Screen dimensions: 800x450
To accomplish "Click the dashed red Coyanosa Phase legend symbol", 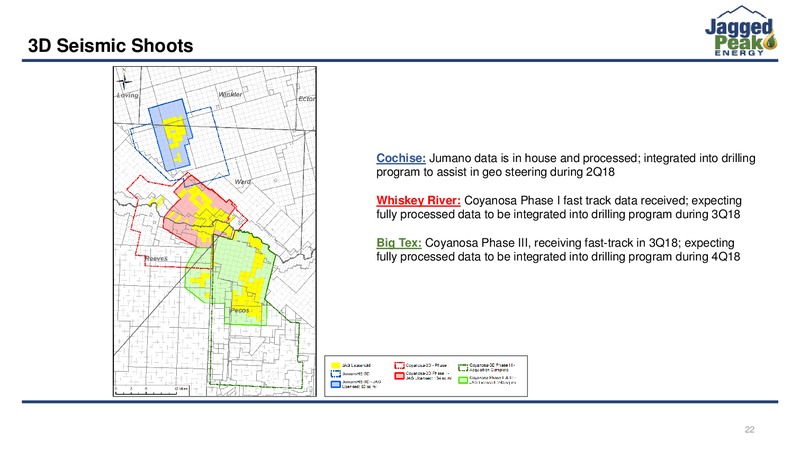I will 399,365.
